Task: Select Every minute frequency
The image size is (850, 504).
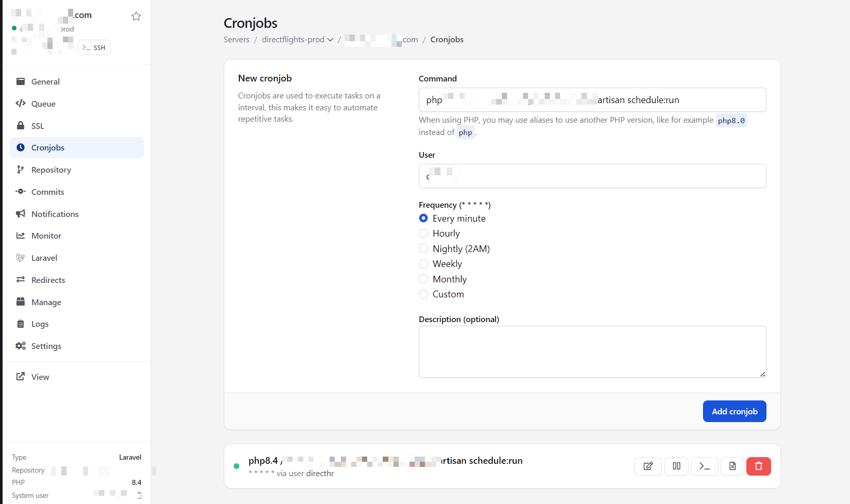Action: click(x=423, y=219)
